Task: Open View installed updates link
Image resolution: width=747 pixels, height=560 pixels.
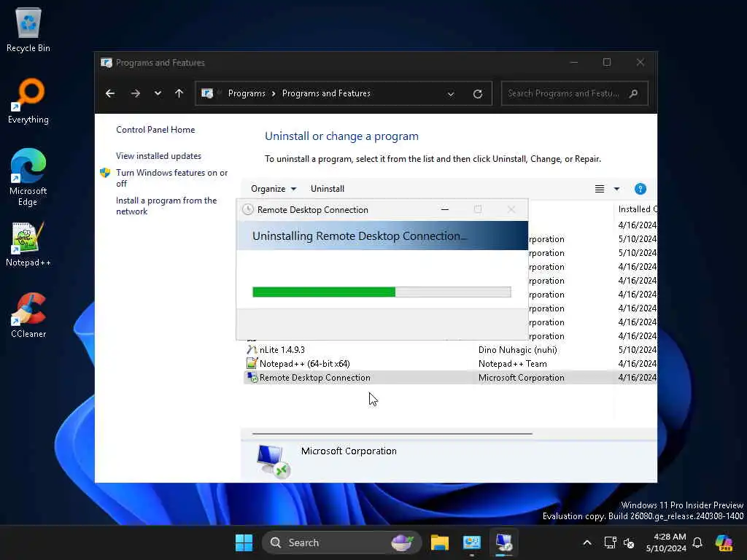Action: click(x=158, y=156)
